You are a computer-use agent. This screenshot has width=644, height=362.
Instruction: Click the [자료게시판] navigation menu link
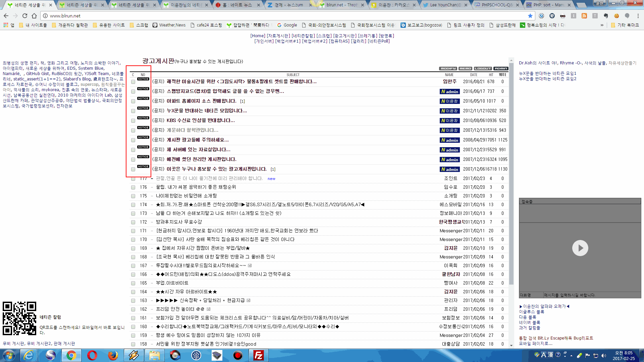278,36
